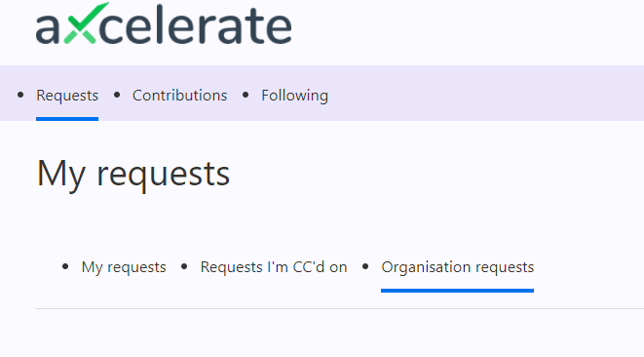644x357 pixels.
Task: Select the My requests heading text
Action: point(133,174)
